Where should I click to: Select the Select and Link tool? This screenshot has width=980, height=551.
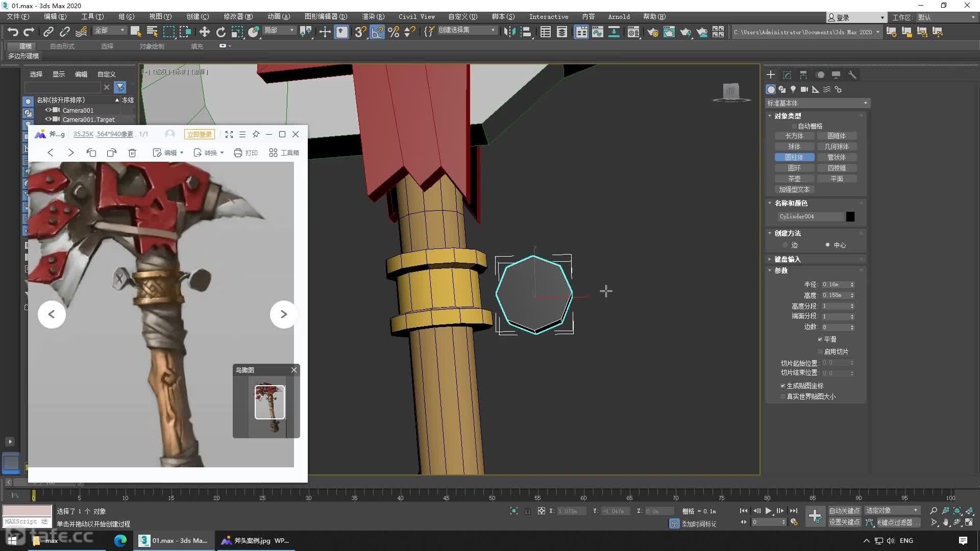click(48, 32)
